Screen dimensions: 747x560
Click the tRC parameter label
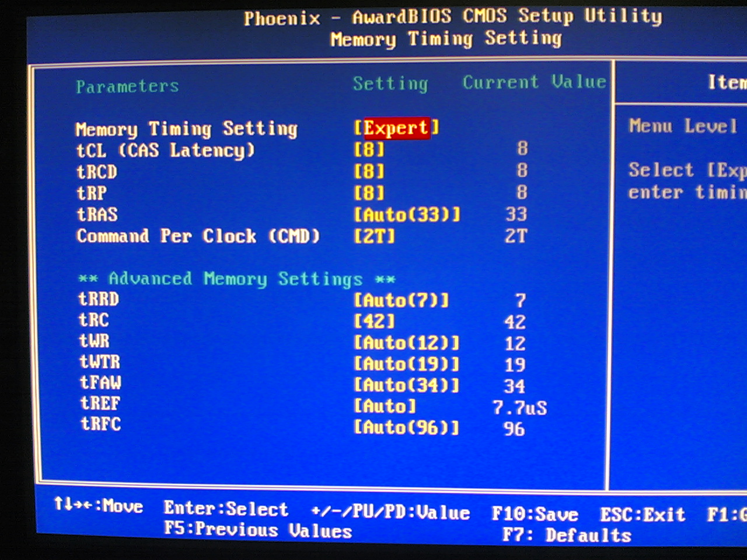[x=94, y=320]
